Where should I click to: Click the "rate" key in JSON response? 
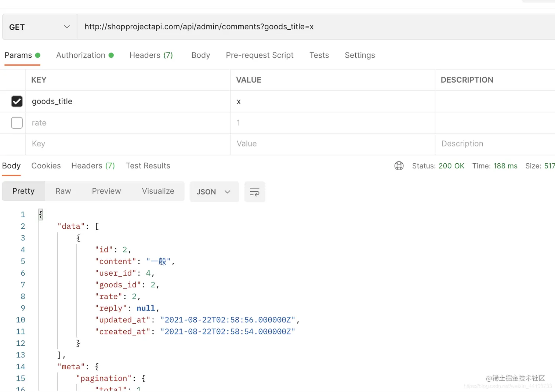click(x=109, y=297)
